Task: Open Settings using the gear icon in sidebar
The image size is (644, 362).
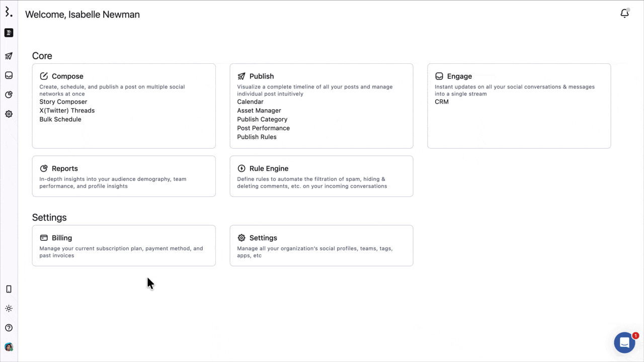Action: point(9,114)
